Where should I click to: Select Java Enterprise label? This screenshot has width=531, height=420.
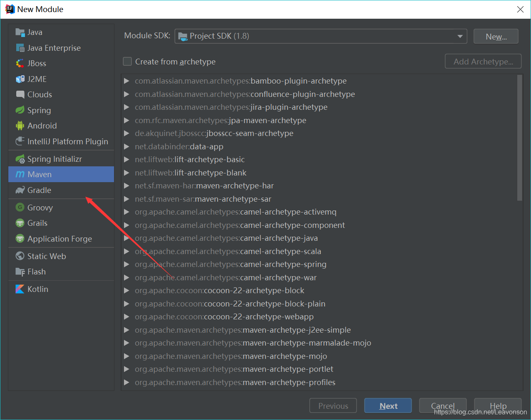[54, 48]
